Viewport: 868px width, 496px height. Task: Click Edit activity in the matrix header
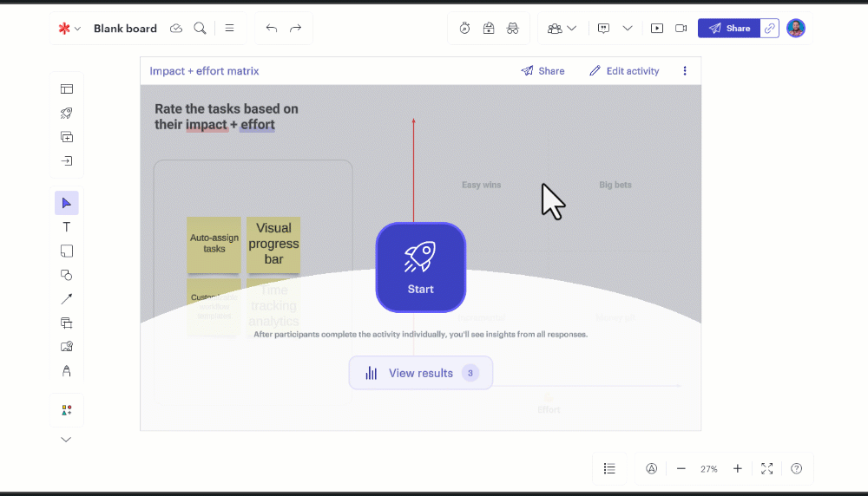click(x=624, y=71)
